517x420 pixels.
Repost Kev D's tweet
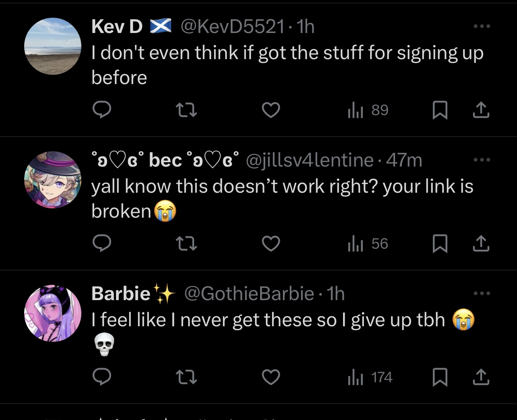pyautogui.click(x=187, y=109)
